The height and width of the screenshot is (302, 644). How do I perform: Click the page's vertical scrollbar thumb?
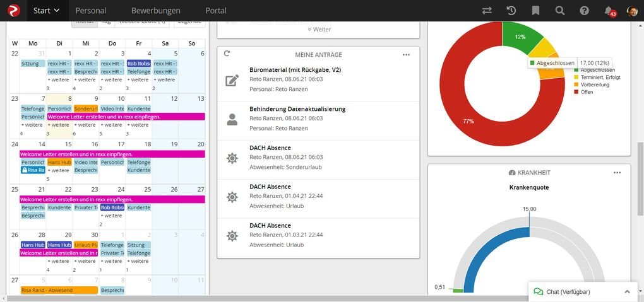pos(640,178)
